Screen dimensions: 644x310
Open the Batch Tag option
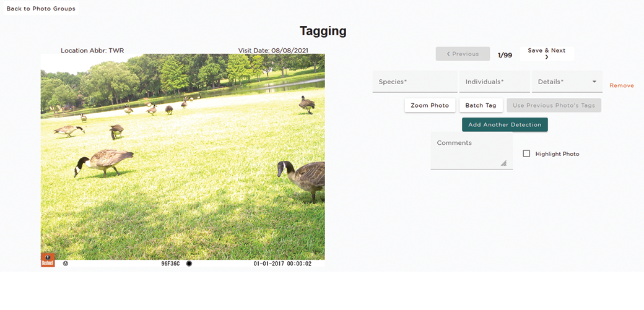(x=481, y=105)
